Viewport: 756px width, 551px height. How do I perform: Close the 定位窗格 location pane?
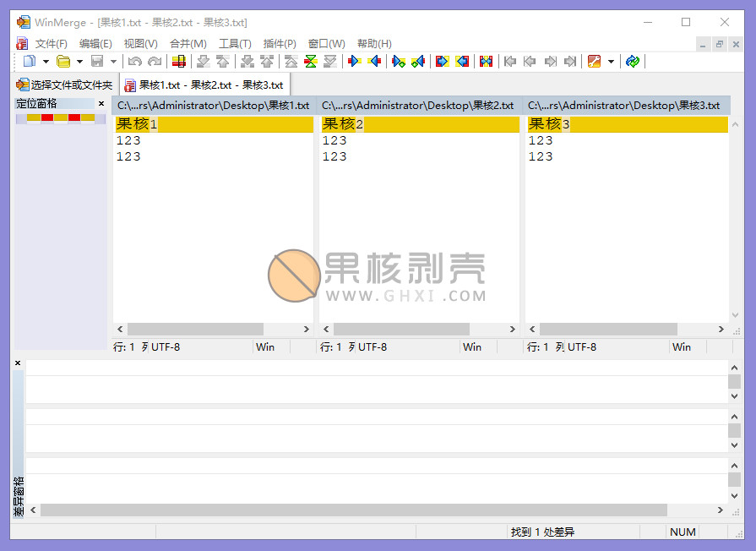(101, 104)
